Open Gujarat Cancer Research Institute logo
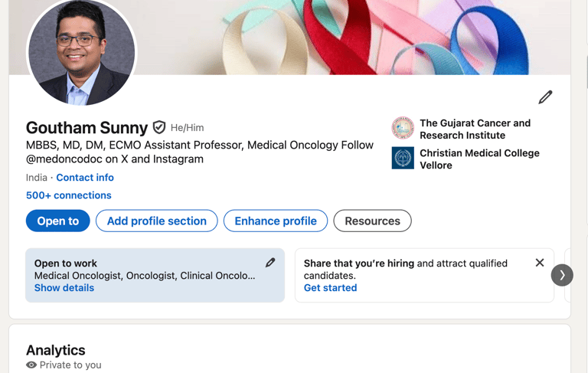 (403, 128)
